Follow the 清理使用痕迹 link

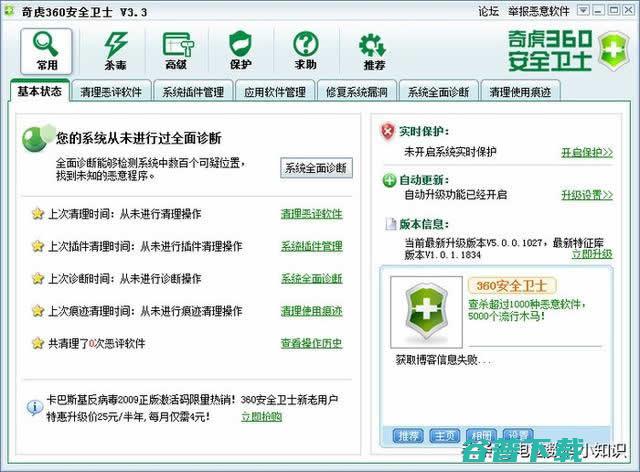pos(311,311)
